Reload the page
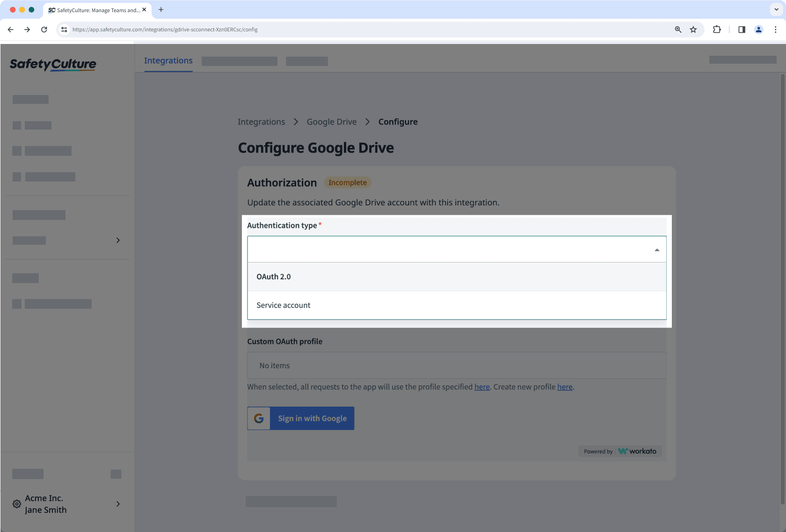 [44, 29]
